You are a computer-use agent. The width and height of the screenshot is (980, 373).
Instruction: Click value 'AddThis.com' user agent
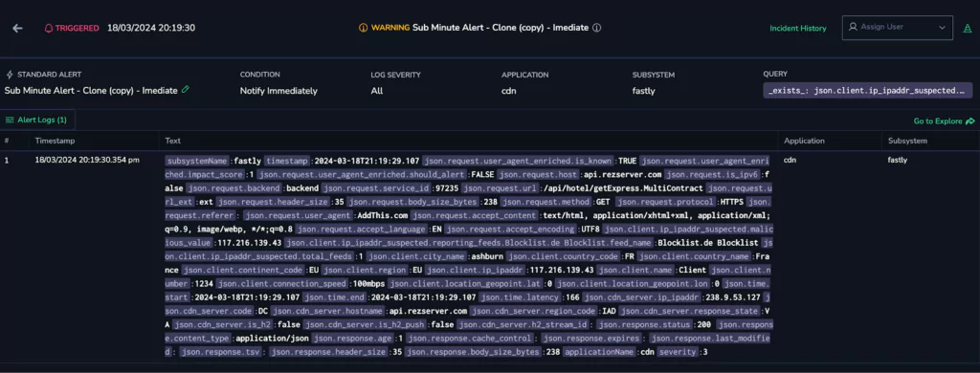tap(382, 215)
